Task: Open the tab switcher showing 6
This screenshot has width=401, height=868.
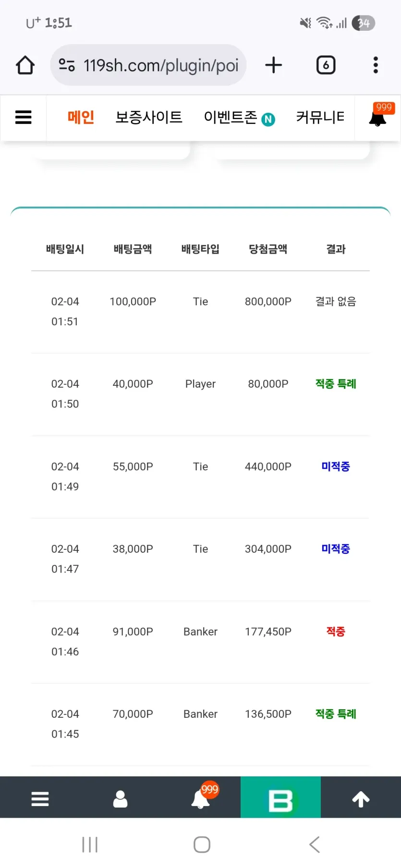Action: [326, 65]
